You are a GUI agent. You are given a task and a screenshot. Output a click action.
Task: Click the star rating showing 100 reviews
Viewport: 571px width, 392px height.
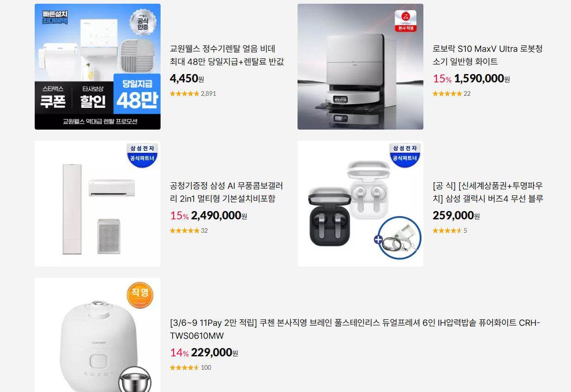191,367
